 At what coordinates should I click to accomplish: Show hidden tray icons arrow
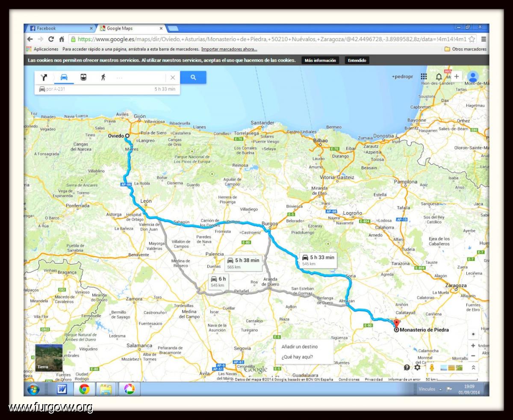point(440,389)
